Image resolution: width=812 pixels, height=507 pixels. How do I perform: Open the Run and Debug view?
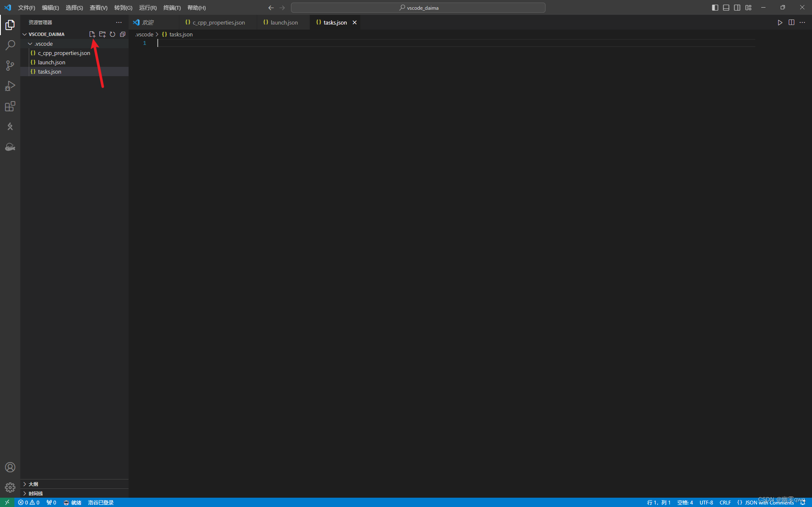(10, 86)
